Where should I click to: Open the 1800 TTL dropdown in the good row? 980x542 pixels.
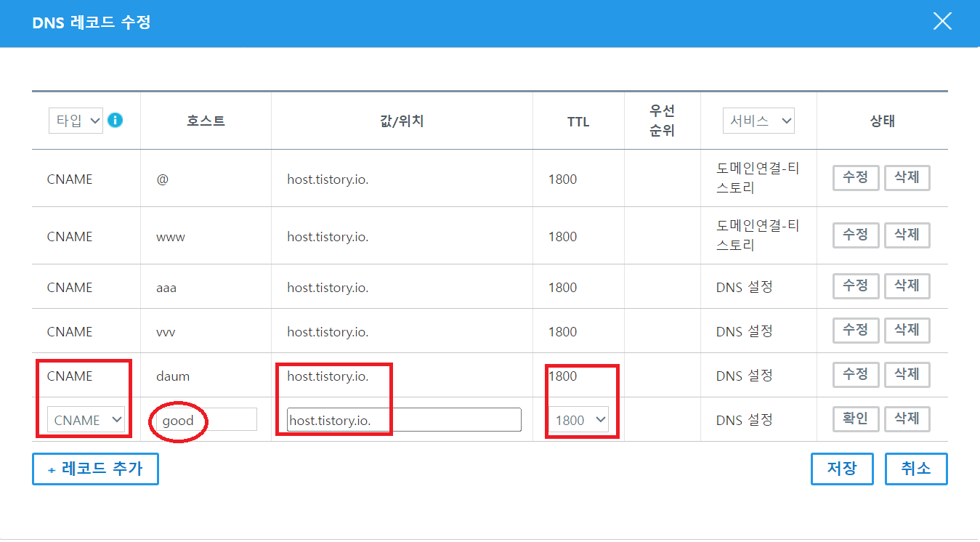(578, 420)
